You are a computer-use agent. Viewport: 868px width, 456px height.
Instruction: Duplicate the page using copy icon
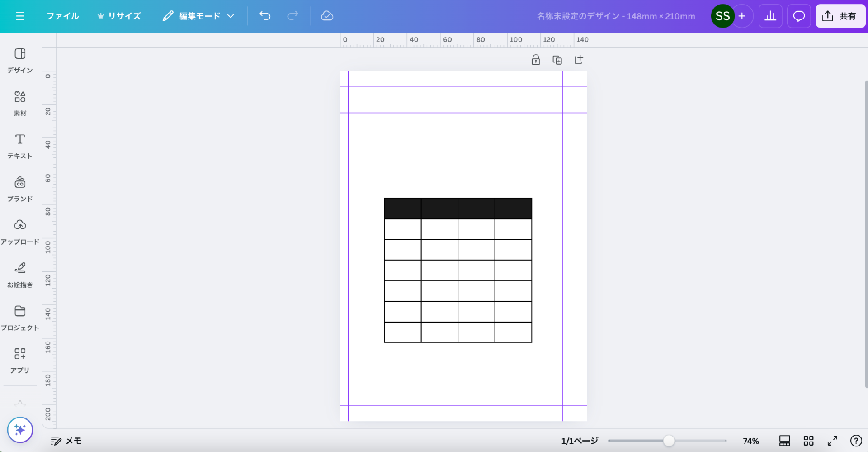(x=557, y=60)
